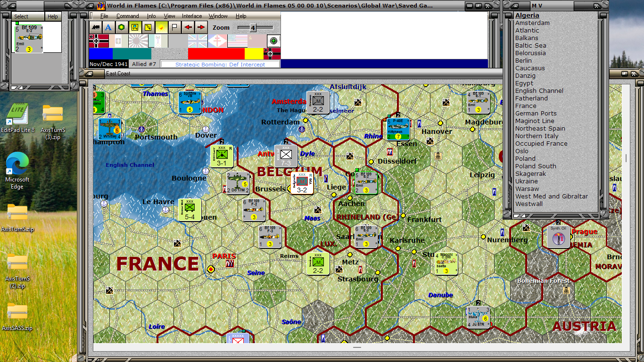Select the 3-1 garrison unit near Dover strait

click(222, 156)
